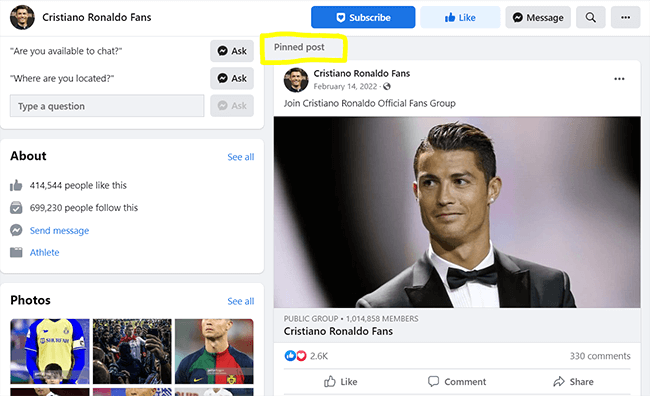The height and width of the screenshot is (396, 650).
Task: Click the disabled Ask button beside question field
Action: click(x=232, y=106)
